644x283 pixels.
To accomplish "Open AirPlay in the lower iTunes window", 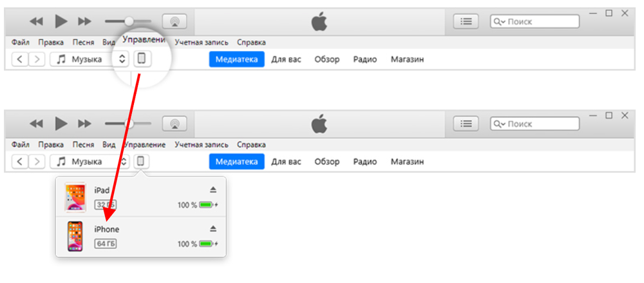I will (x=175, y=124).
